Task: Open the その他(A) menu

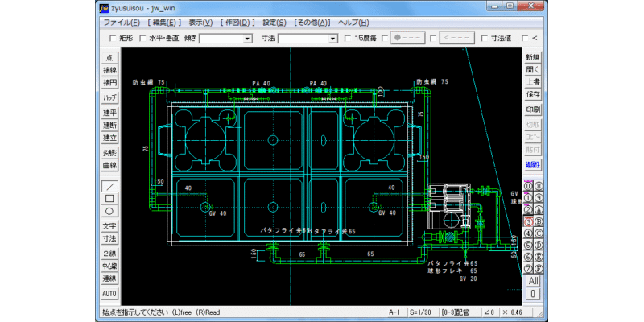Action: click(312, 23)
